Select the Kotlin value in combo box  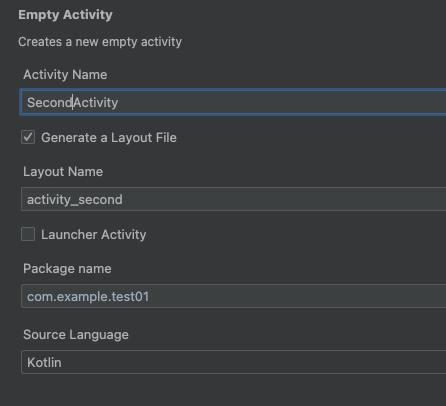[x=44, y=362]
